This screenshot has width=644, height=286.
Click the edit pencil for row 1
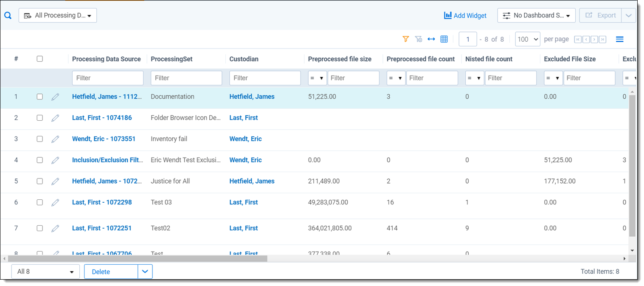[55, 97]
